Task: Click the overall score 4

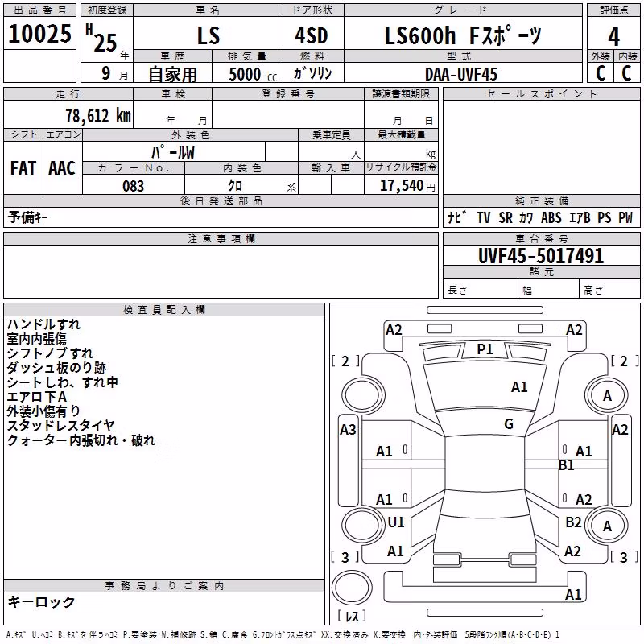Action: (x=613, y=37)
